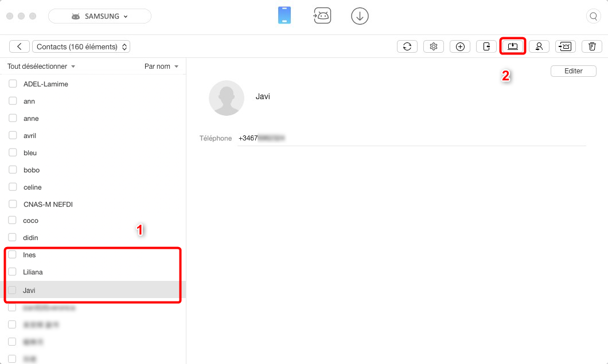Click the Android Mover icon at top

click(322, 15)
